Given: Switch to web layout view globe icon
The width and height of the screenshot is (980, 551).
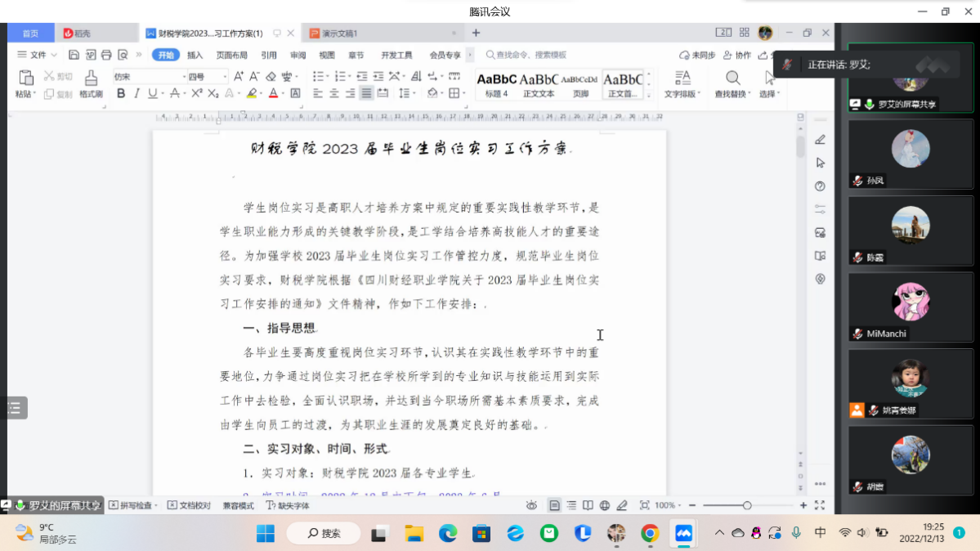Looking at the screenshot, I should tap(604, 505).
